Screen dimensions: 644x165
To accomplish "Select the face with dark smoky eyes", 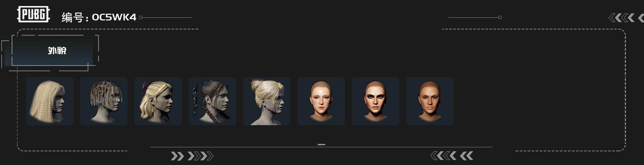I will [x=376, y=101].
